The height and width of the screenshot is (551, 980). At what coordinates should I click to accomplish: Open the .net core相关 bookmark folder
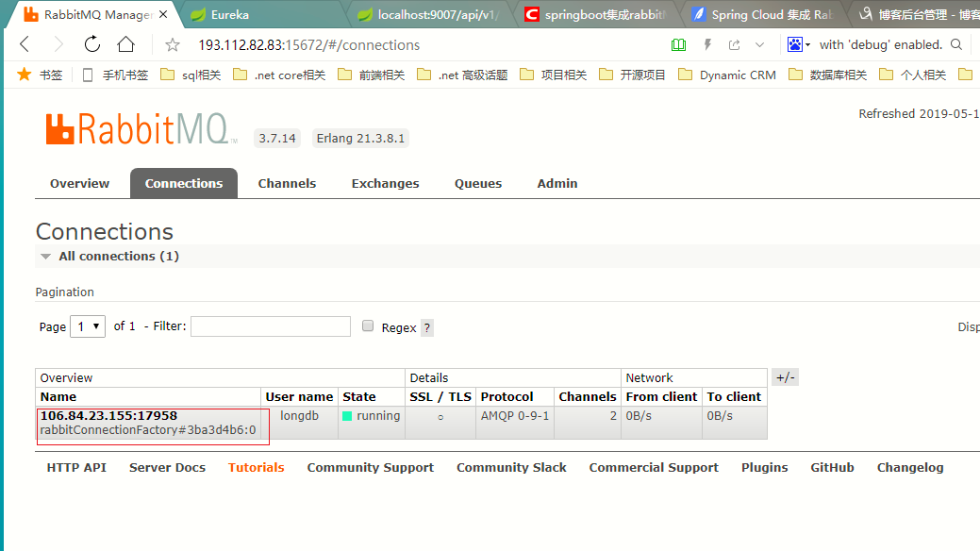[x=279, y=75]
